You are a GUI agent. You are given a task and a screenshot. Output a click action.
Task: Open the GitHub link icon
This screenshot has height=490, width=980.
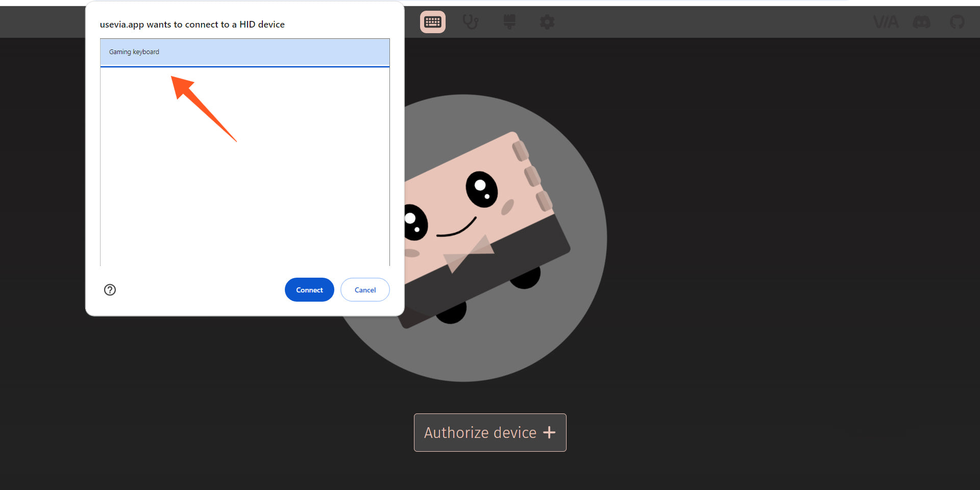pyautogui.click(x=957, y=22)
